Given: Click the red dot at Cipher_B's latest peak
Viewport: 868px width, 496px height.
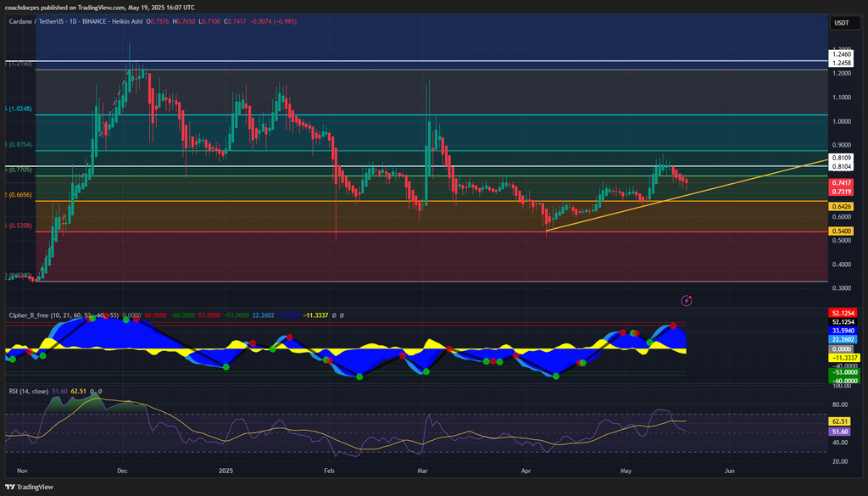Looking at the screenshot, I should (673, 326).
